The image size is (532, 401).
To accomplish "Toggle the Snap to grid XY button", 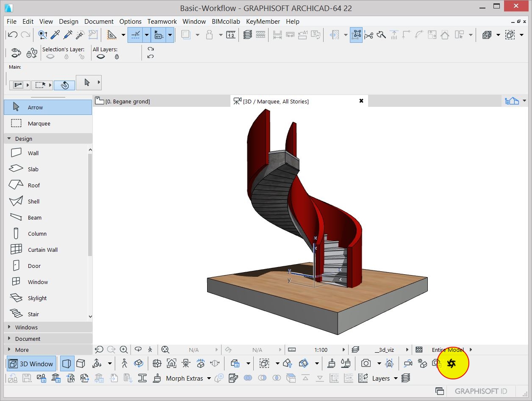I will point(159,35).
